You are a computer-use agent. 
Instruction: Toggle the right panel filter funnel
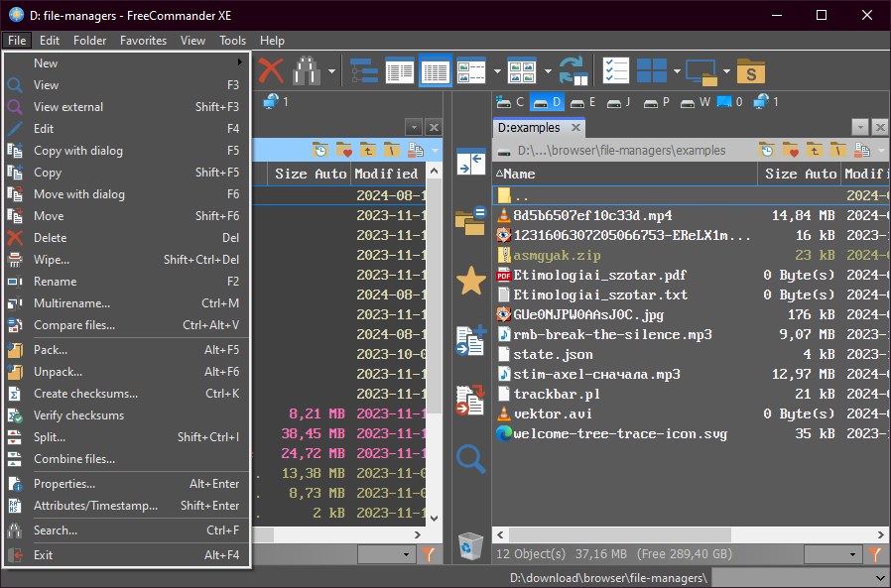[x=875, y=554]
